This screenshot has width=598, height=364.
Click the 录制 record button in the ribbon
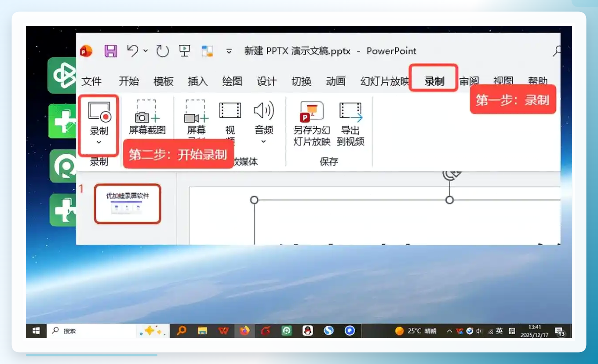pos(99,124)
